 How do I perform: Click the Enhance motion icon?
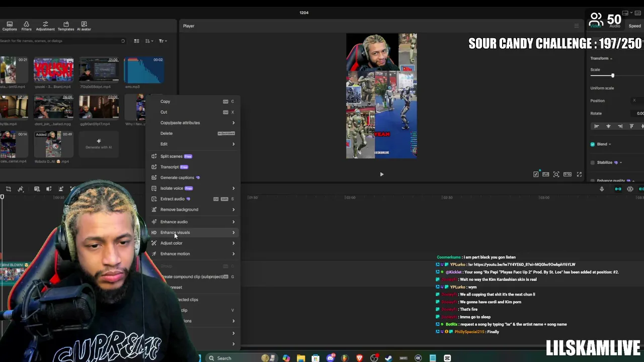(x=154, y=253)
